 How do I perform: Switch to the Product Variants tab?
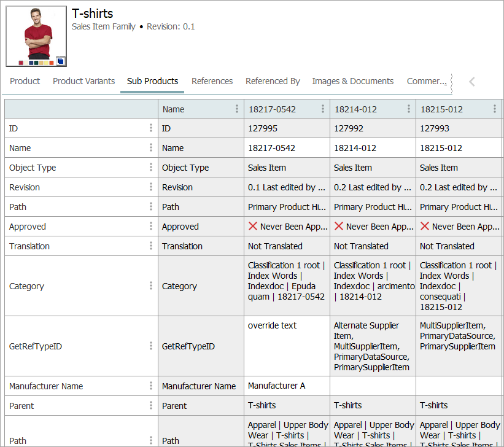tap(83, 81)
